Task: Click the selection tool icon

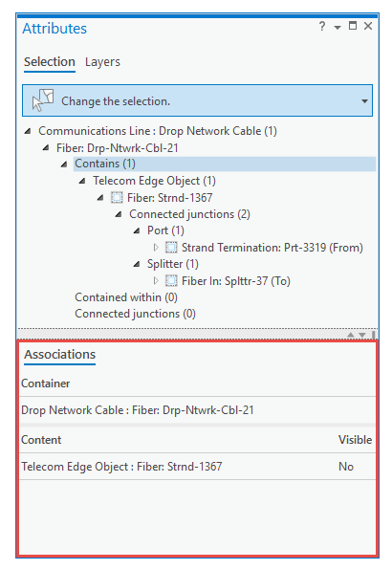Action: 43,99
